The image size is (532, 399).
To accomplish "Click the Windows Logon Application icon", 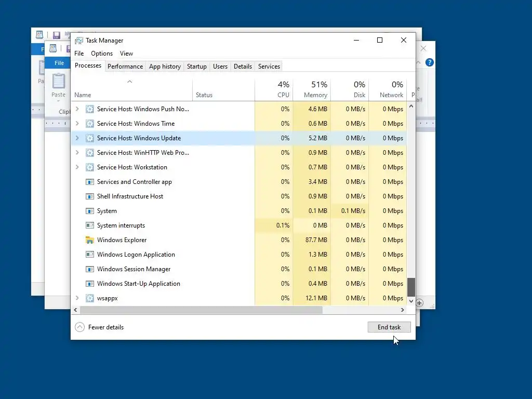I will (89, 255).
